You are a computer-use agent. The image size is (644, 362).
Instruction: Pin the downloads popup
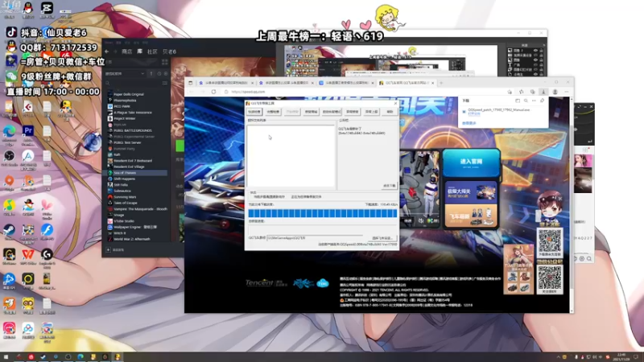pyautogui.click(x=542, y=101)
